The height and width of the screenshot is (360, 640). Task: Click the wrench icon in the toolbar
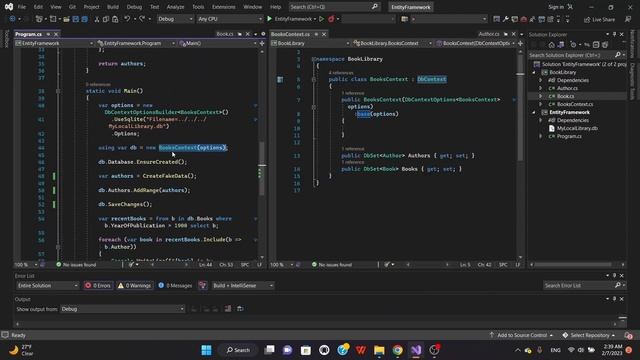coord(506,19)
